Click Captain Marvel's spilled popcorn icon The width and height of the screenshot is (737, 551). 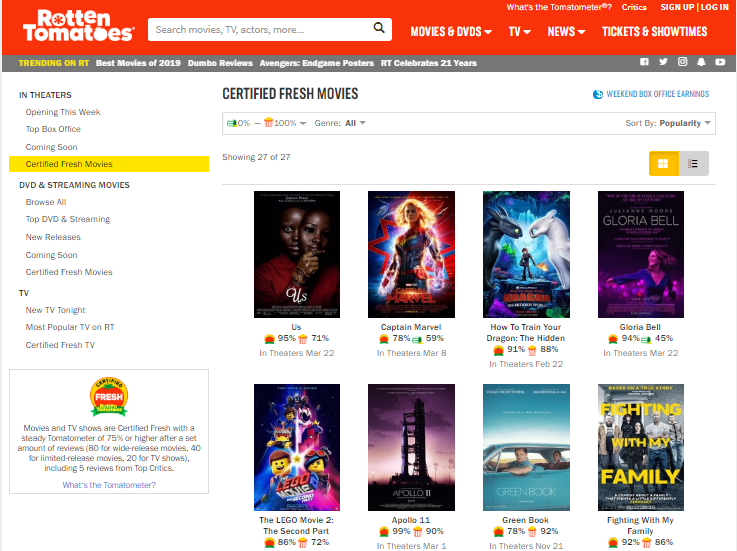[x=417, y=339]
